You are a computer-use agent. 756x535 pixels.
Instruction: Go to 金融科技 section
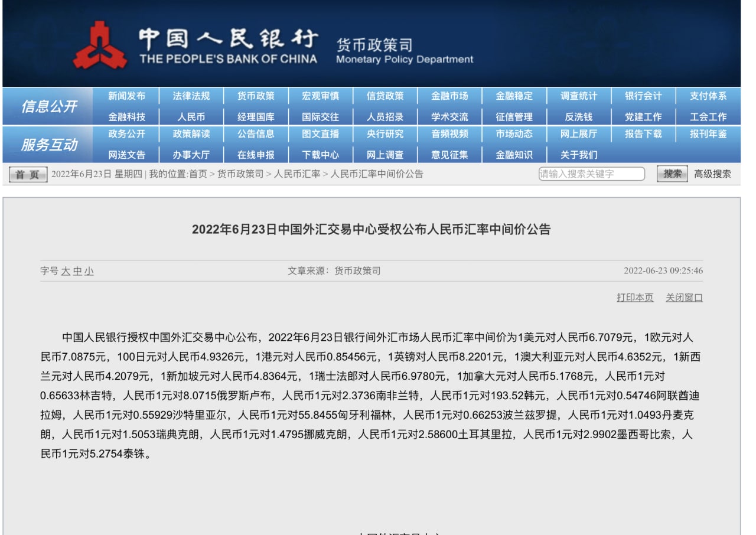[126, 117]
